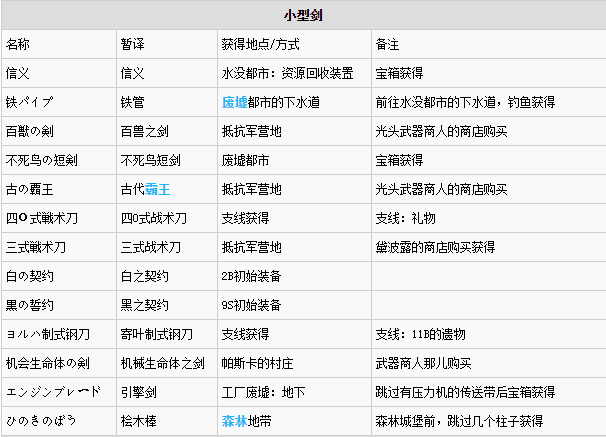The width and height of the screenshot is (606, 437).
Task: Click the 获得地点/方式 column header
Action: coord(260,44)
